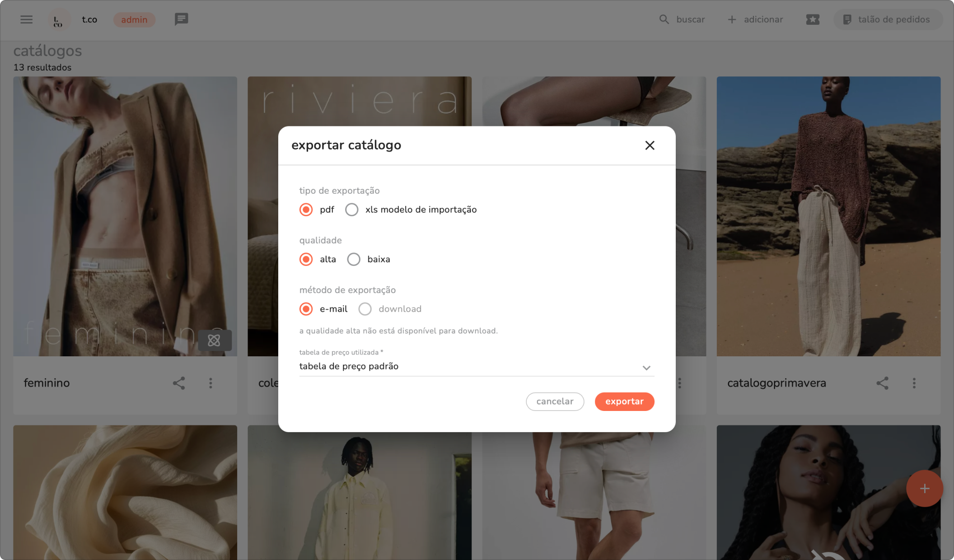The image size is (954, 560).
Task: Click the floating orange plus button
Action: 924,488
